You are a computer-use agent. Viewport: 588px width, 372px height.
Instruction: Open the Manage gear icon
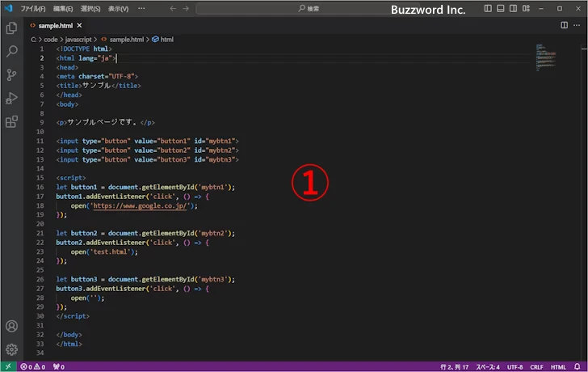[x=11, y=349]
